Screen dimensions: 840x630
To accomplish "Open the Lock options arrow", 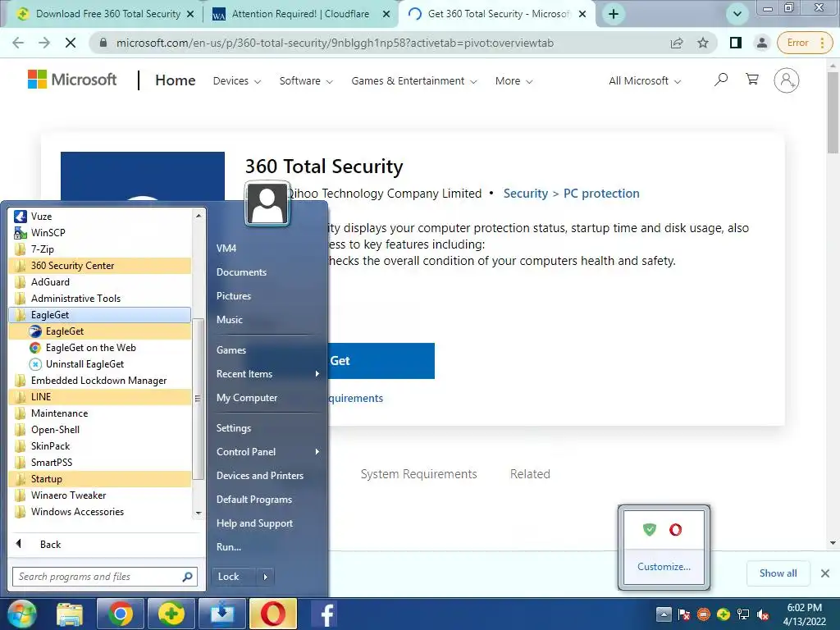I will click(x=265, y=577).
